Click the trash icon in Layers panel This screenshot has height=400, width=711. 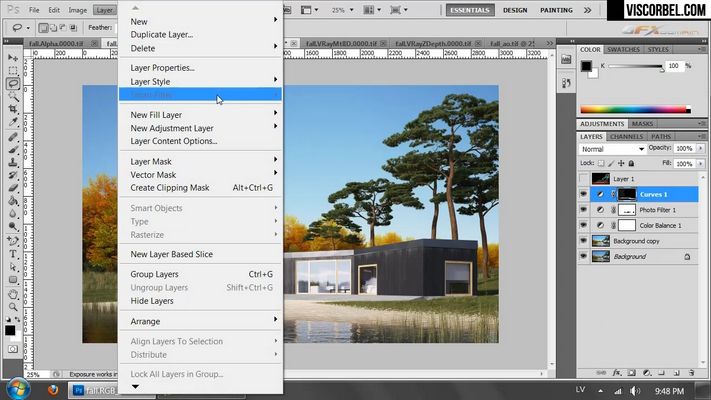click(x=692, y=373)
